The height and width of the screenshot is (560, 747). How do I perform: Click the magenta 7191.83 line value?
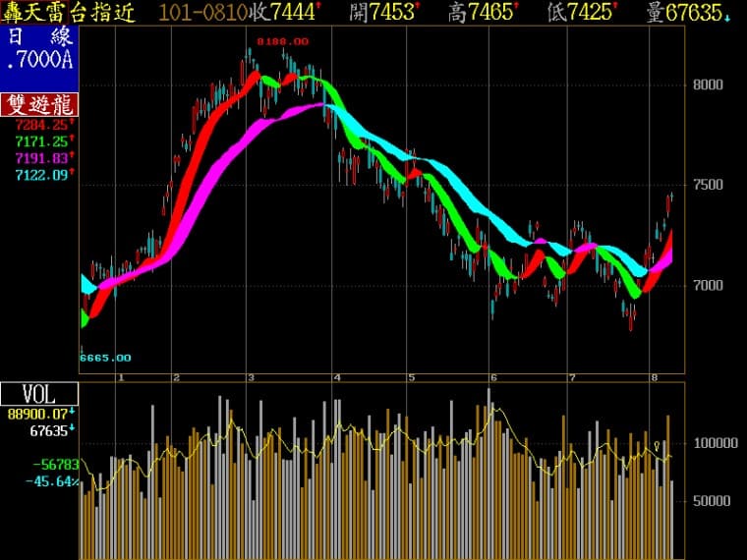[x=41, y=157]
